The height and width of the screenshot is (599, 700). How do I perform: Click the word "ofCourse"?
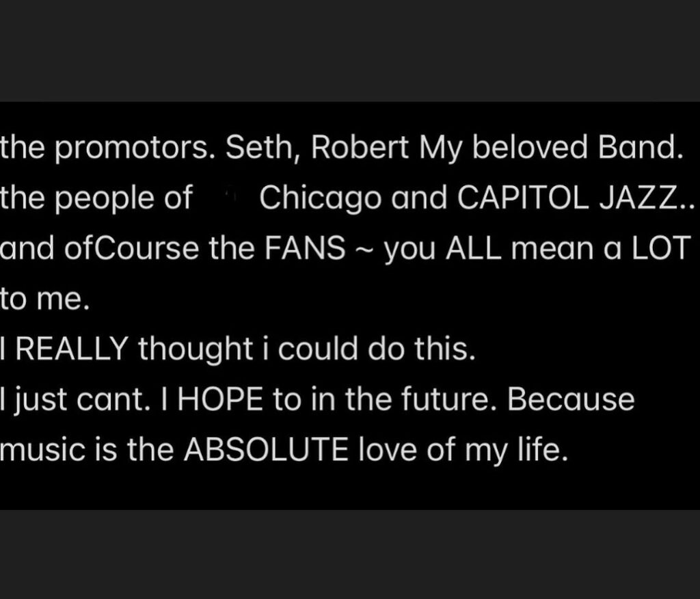pos(132,248)
